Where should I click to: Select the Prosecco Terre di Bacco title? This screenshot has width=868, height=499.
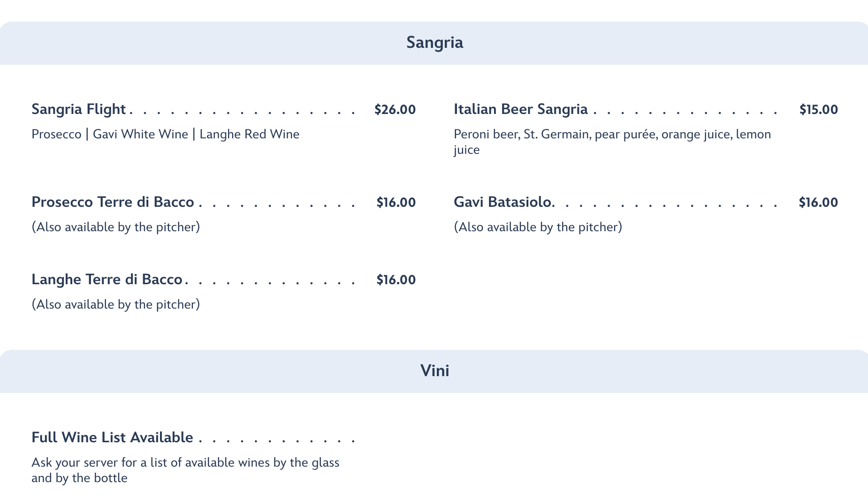click(113, 202)
